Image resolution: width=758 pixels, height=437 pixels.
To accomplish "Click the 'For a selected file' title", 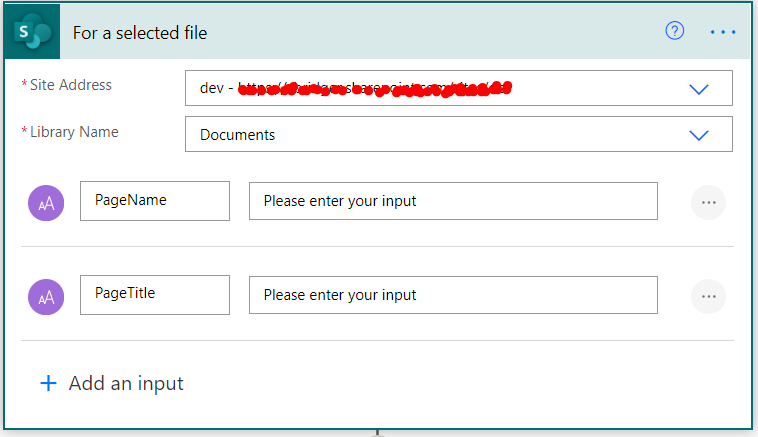I will [140, 33].
